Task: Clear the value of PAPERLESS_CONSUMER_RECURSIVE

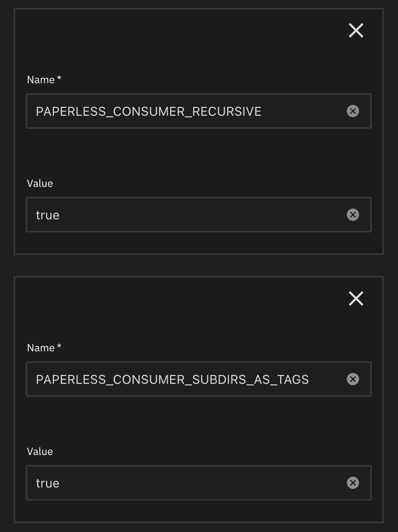Action: pyautogui.click(x=353, y=215)
